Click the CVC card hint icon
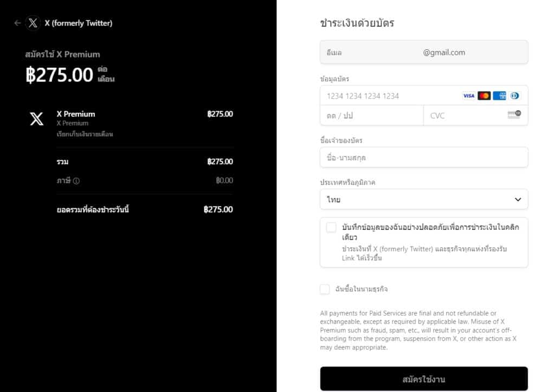This screenshot has height=392, width=555. (514, 115)
